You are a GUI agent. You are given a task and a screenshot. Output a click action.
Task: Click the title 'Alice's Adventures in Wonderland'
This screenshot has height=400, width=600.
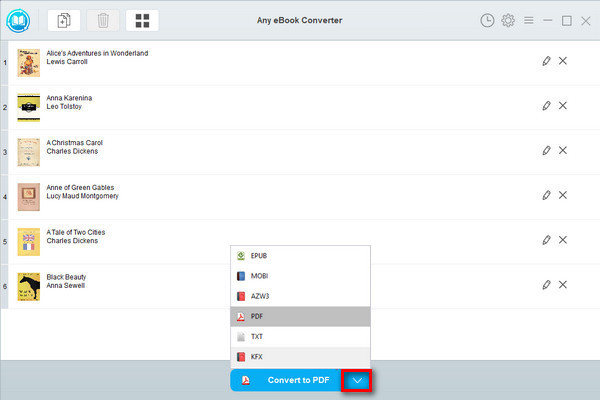point(97,53)
